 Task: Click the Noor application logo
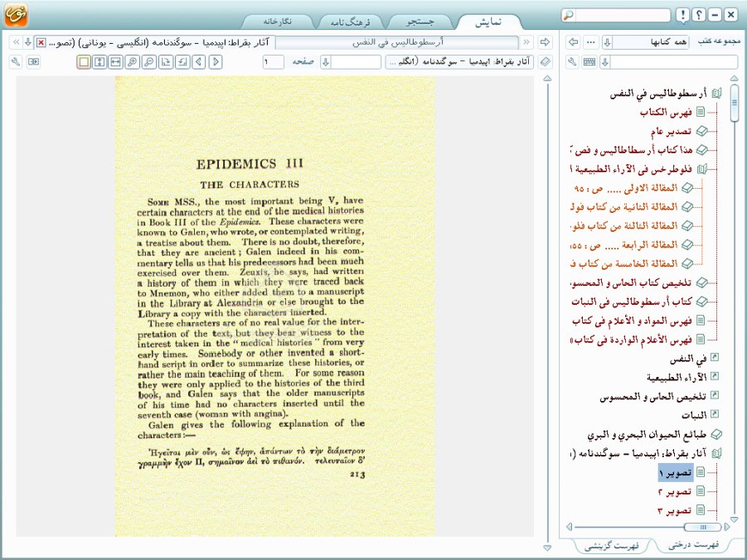tap(16, 15)
